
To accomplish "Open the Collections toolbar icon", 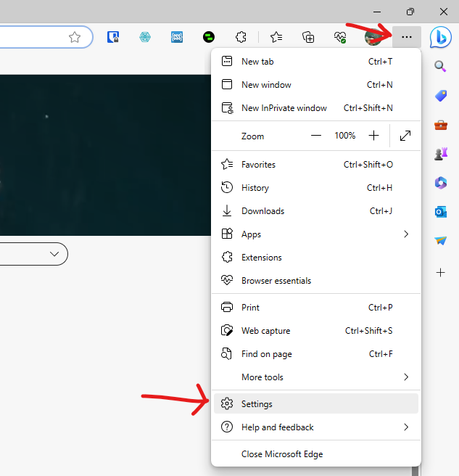I will pos(308,37).
